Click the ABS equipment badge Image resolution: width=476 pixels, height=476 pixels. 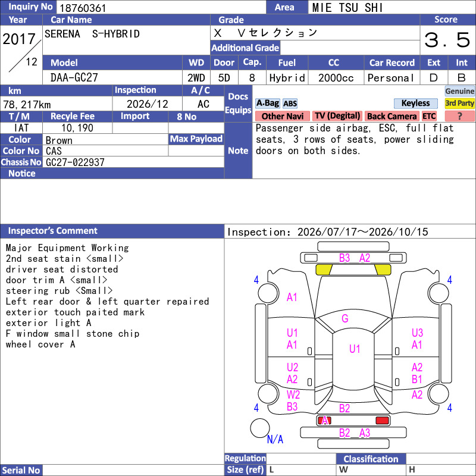(x=290, y=104)
